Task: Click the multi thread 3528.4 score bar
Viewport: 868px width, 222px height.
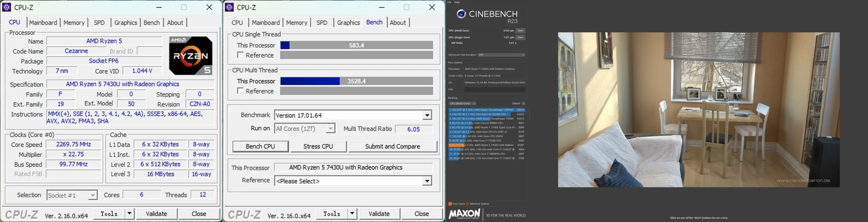Action: click(357, 81)
